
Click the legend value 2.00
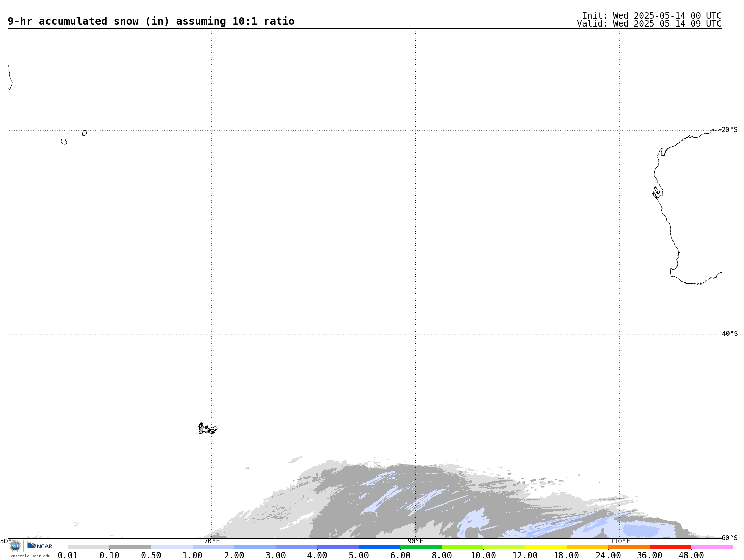[x=234, y=556]
